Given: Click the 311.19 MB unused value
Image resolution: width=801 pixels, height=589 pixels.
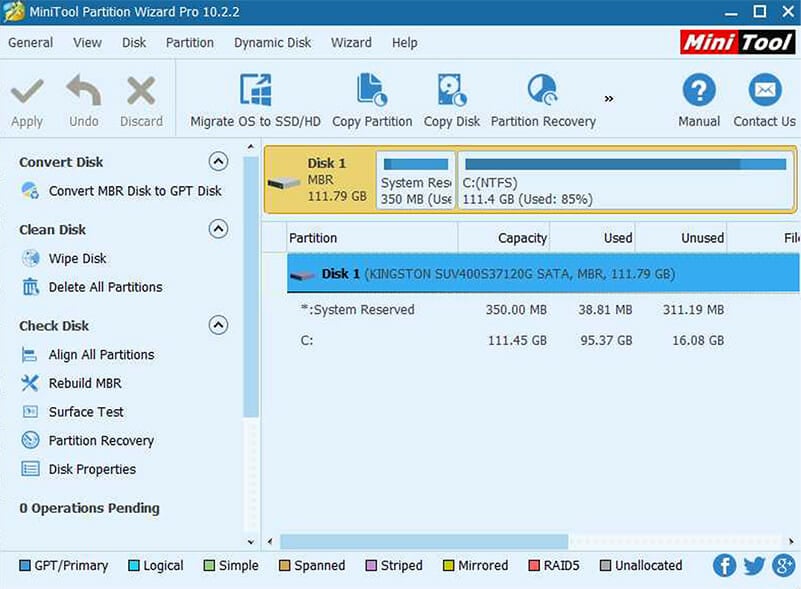Looking at the screenshot, I should tap(693, 310).
